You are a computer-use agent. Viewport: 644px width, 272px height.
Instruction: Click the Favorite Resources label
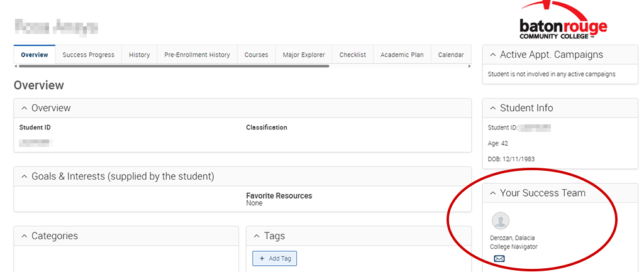point(279,196)
